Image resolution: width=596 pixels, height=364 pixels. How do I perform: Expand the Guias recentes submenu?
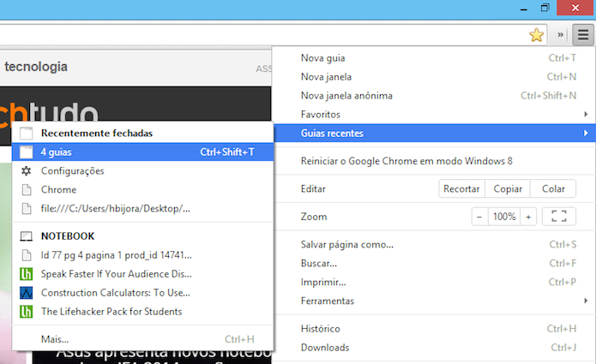pos(435,134)
